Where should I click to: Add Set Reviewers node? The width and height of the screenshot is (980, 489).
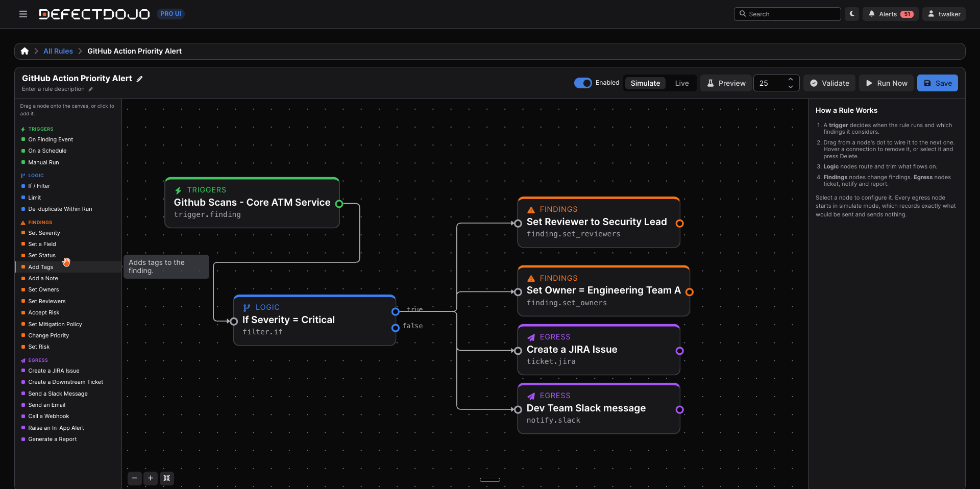(x=68, y=301)
